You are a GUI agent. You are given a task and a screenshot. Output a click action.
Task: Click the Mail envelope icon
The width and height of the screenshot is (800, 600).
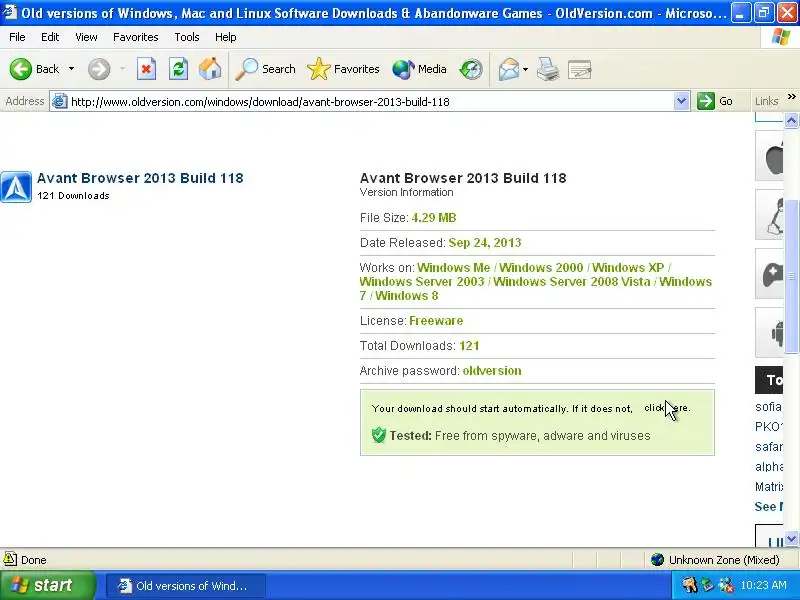click(509, 69)
